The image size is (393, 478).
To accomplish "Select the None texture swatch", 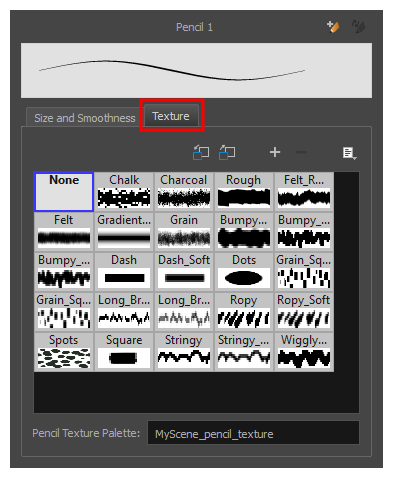I will [x=64, y=192].
